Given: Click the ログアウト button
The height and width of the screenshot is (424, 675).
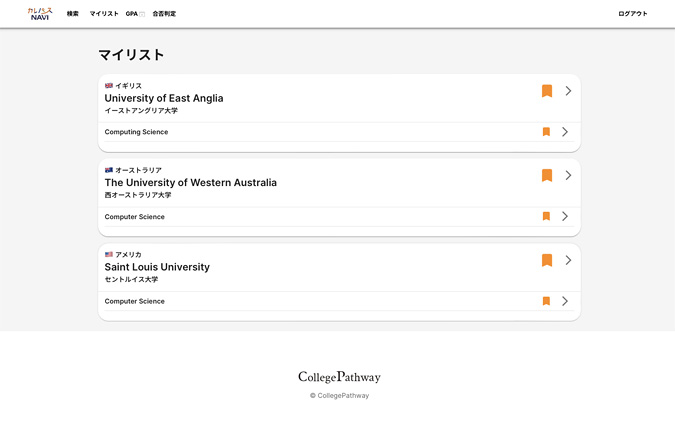Looking at the screenshot, I should (x=632, y=14).
